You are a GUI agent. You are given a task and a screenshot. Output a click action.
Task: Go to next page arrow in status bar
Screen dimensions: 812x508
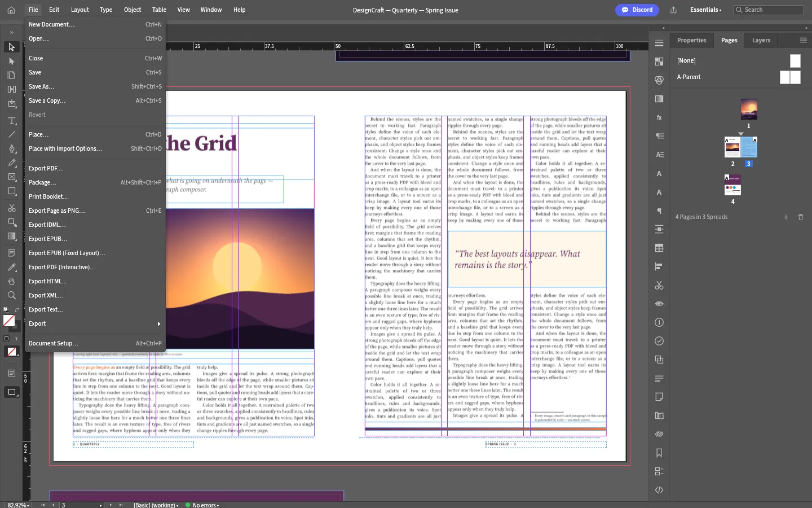[x=111, y=505]
